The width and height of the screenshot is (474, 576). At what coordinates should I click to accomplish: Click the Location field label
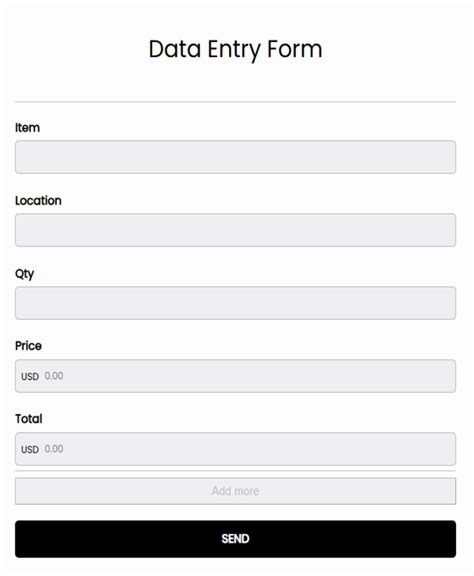(x=38, y=201)
